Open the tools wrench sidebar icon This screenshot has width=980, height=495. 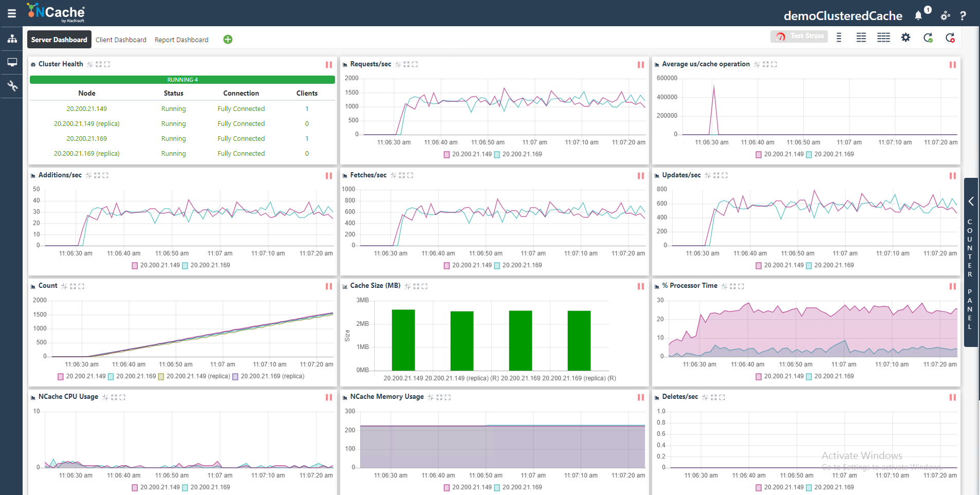[12, 85]
